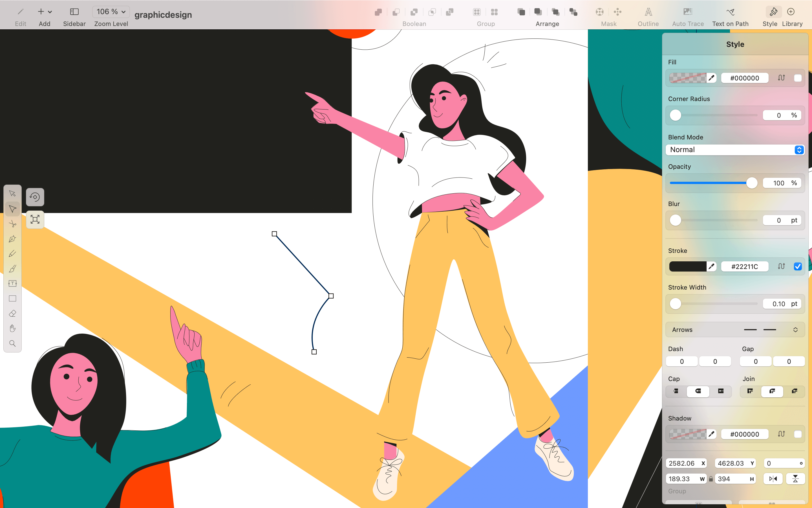The width and height of the screenshot is (812, 508).
Task: Open the Library panel
Action: (791, 12)
